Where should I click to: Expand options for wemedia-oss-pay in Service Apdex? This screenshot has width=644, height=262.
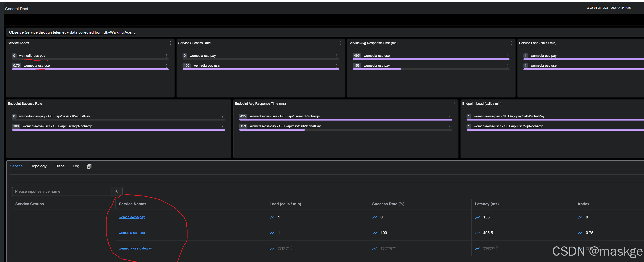pyautogui.click(x=166, y=56)
